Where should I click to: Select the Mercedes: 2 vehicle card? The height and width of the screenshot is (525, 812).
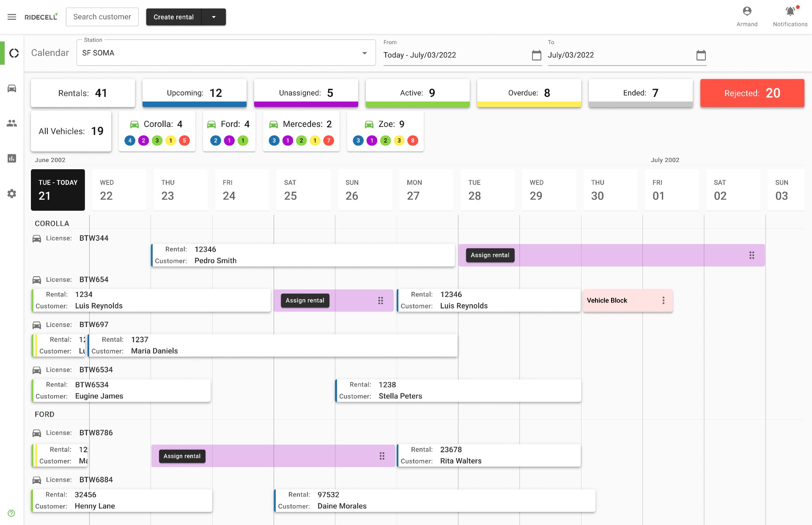click(301, 131)
